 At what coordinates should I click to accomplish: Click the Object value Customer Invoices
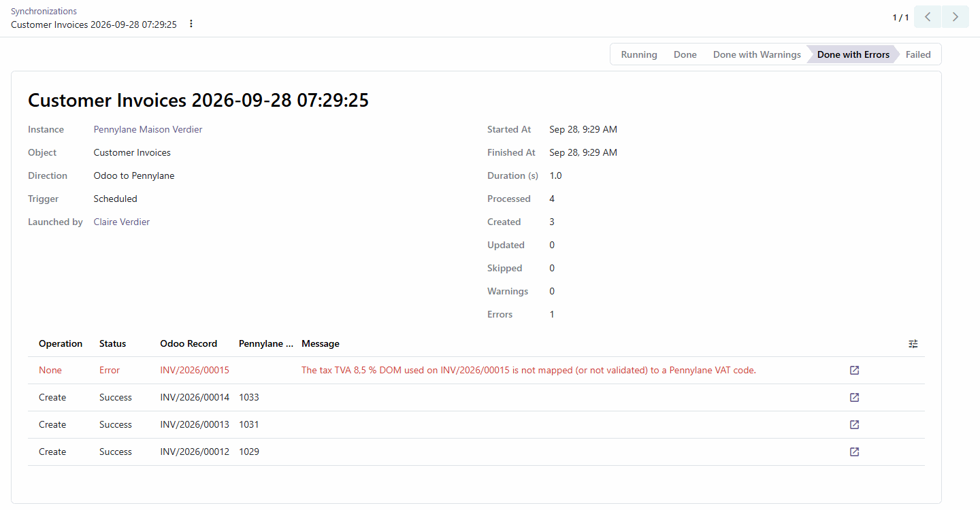click(132, 152)
